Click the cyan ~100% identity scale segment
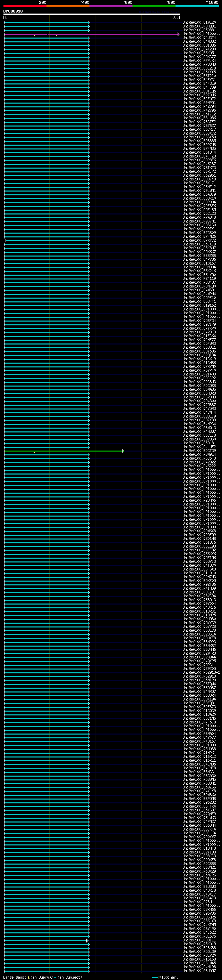The height and width of the screenshot is (980, 222). 197,6
